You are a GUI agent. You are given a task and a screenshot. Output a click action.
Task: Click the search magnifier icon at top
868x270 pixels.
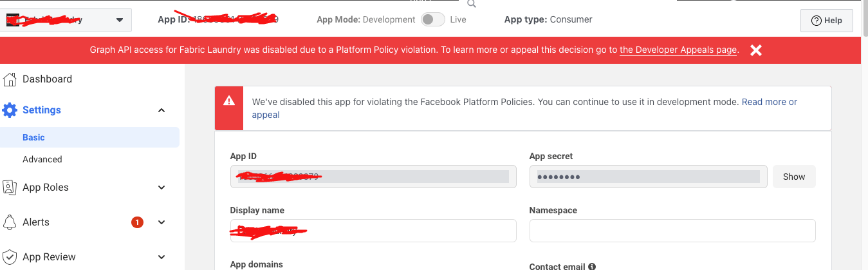pyautogui.click(x=472, y=4)
